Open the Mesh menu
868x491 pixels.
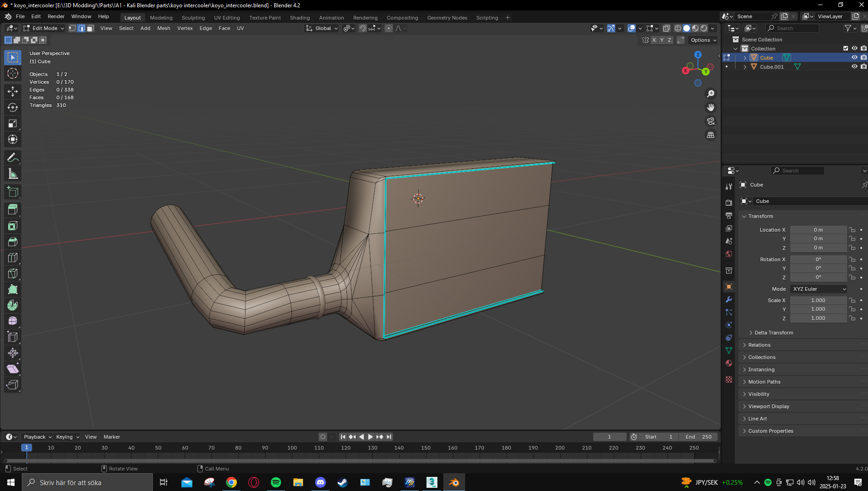[164, 28]
